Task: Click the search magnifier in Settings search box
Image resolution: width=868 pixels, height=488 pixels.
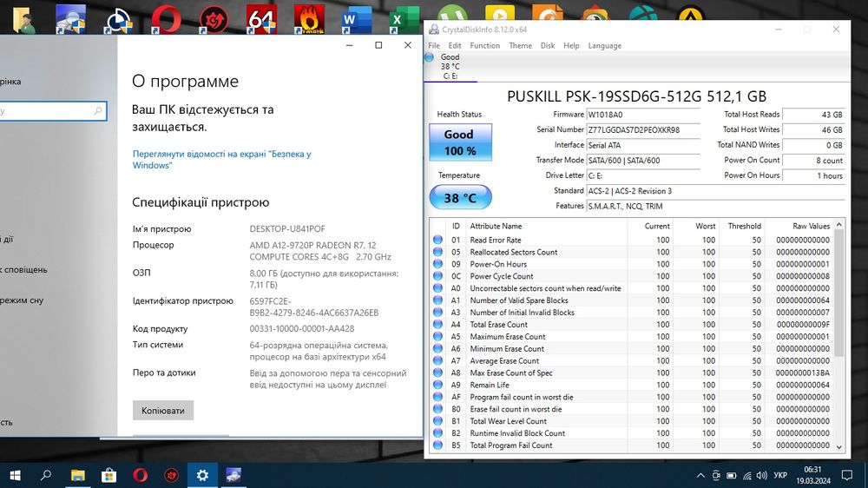Action: point(98,111)
